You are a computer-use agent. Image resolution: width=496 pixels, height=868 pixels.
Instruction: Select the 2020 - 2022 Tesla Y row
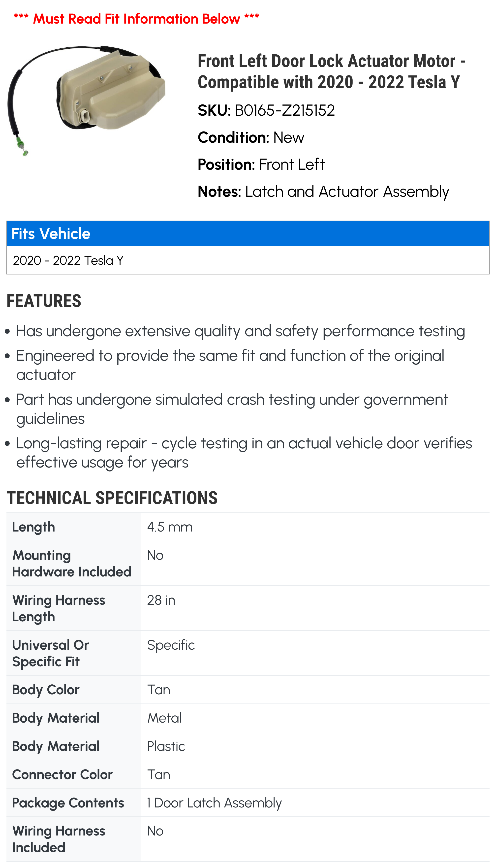coord(248,260)
